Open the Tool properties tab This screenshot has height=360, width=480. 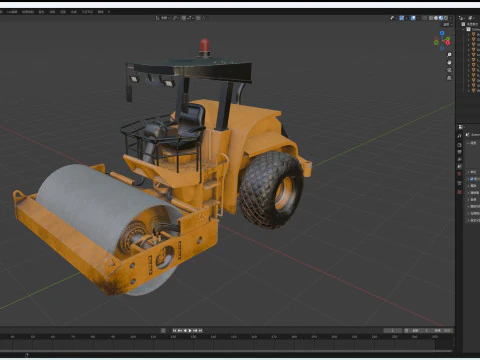click(459, 136)
